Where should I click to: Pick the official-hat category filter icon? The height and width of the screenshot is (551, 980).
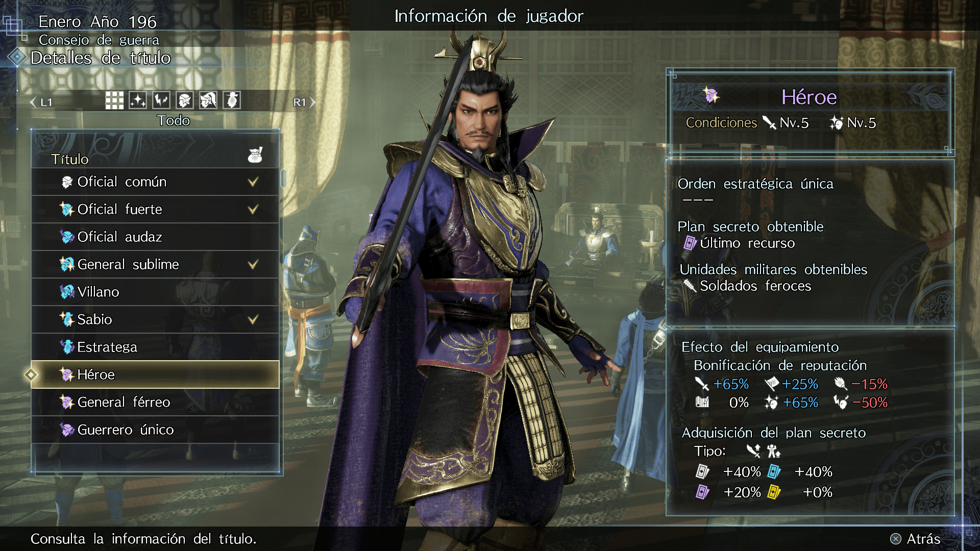pyautogui.click(x=185, y=101)
